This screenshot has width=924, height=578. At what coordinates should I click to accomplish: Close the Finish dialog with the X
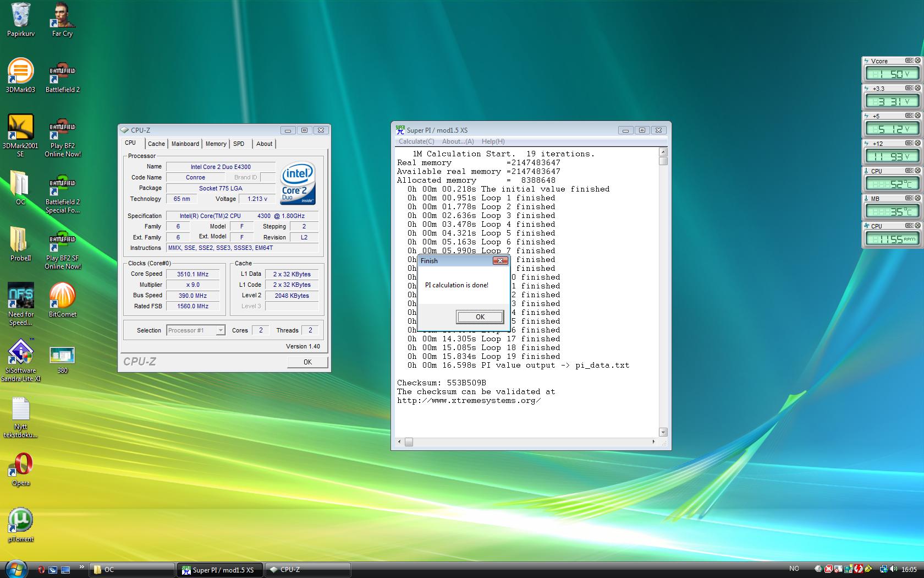click(x=500, y=260)
